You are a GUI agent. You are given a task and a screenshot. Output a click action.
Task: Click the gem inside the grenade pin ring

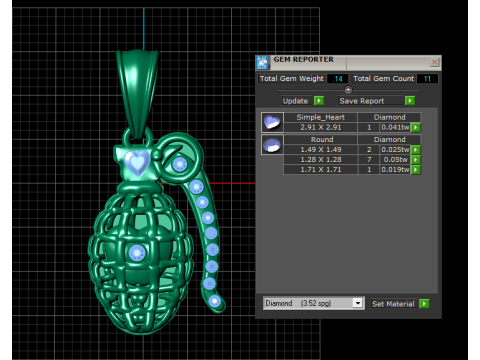180,164
